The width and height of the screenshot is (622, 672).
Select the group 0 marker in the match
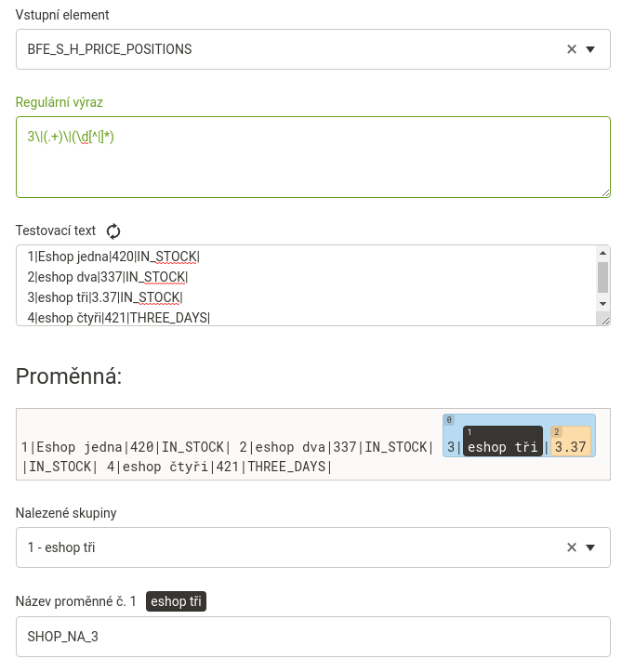(x=449, y=420)
